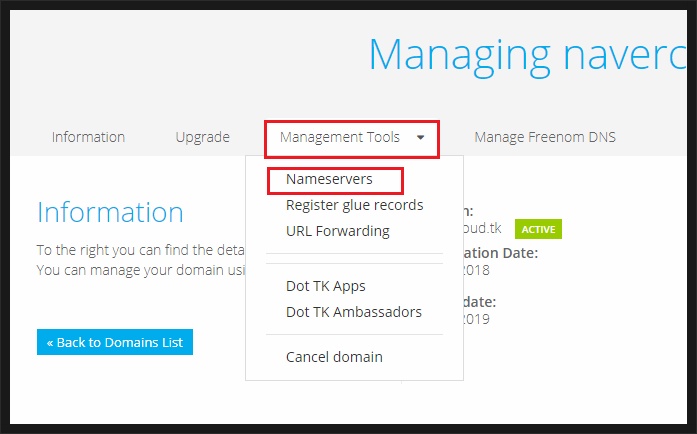Switch to the Upgrade tab
The width and height of the screenshot is (697, 434).
(202, 137)
